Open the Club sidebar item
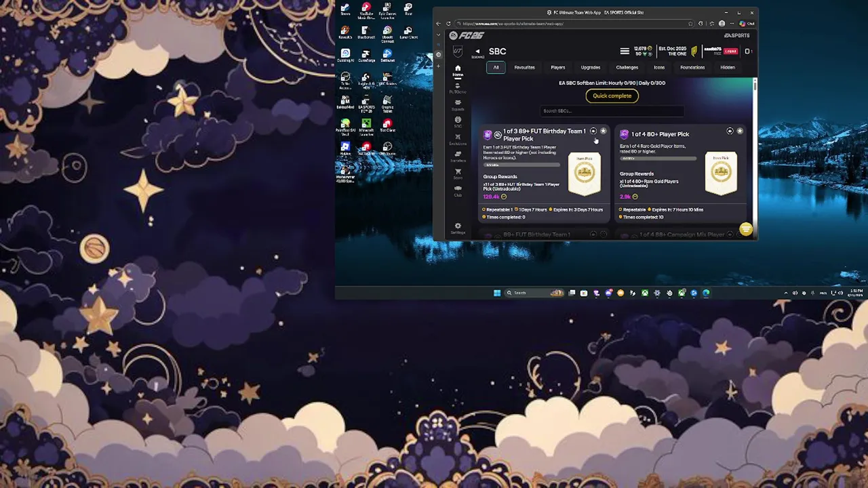Viewport: 868px width, 488px height. point(458,190)
